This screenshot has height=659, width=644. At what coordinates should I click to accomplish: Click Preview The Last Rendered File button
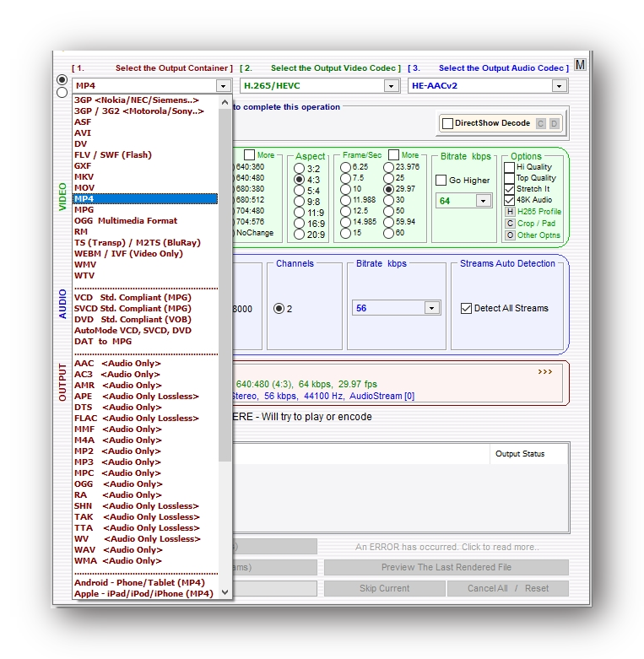pos(446,567)
